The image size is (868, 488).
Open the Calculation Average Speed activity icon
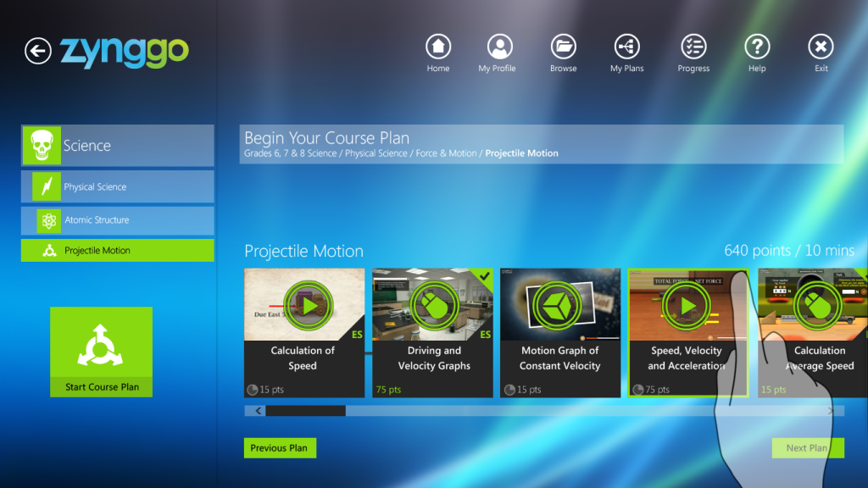coord(818,305)
